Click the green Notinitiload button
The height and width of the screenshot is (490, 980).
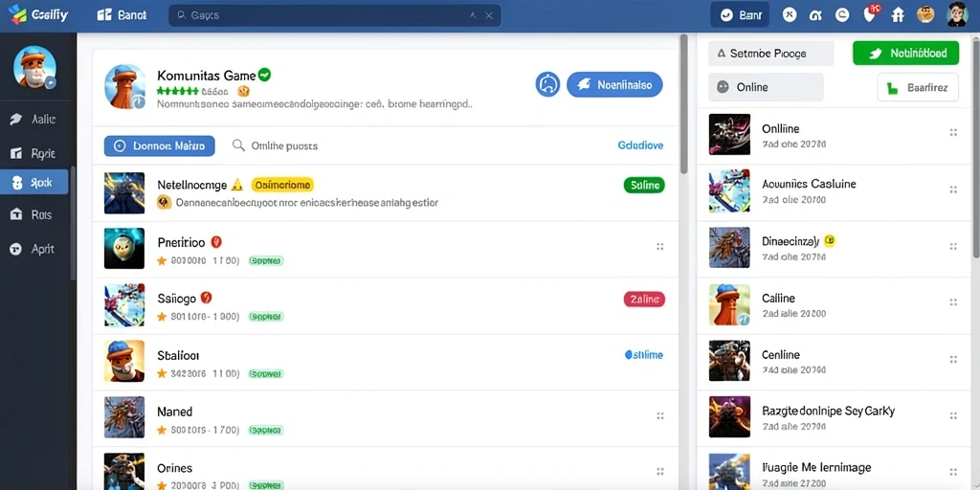[905, 54]
